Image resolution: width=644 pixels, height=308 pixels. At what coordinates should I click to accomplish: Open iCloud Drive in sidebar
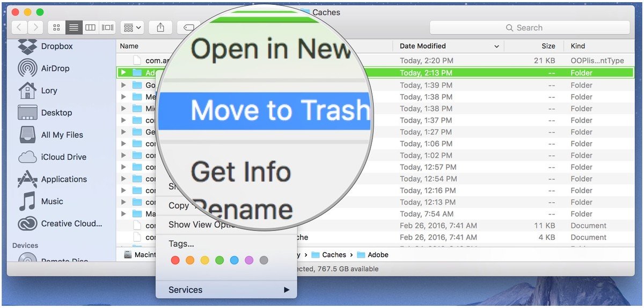coord(27,157)
